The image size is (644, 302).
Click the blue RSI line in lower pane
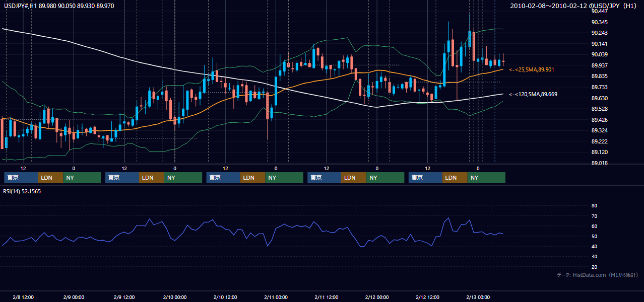252,235
